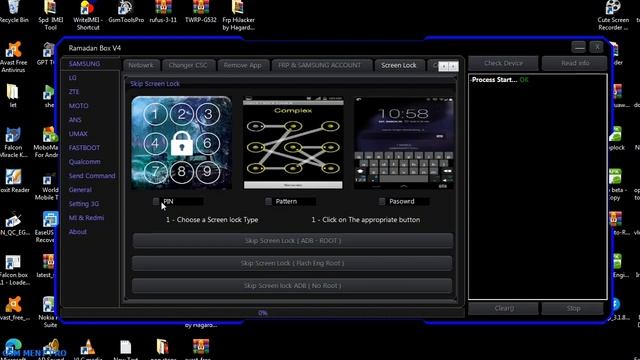Click the Complex pattern lock preview image

pyautogui.click(x=293, y=143)
